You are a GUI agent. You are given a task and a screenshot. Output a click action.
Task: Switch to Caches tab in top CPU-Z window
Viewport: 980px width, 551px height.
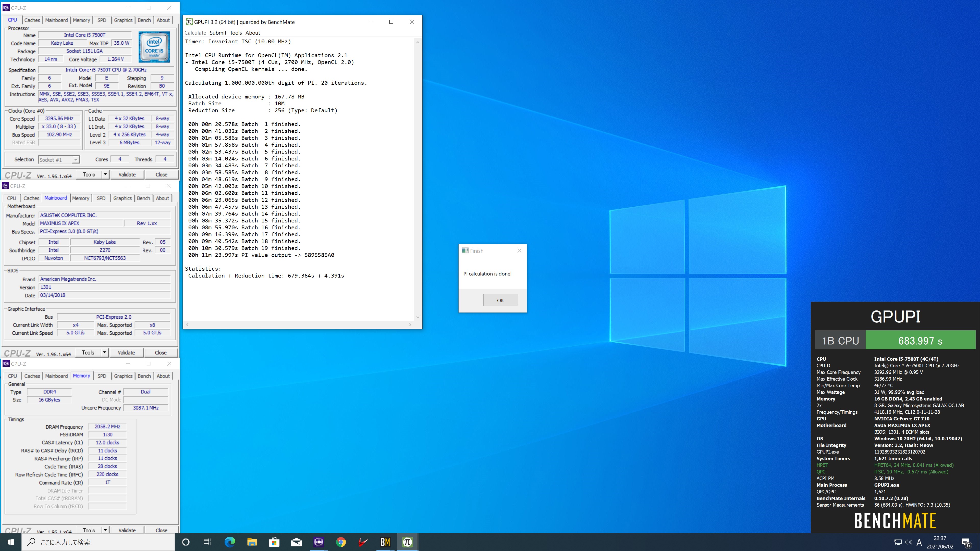pyautogui.click(x=32, y=20)
